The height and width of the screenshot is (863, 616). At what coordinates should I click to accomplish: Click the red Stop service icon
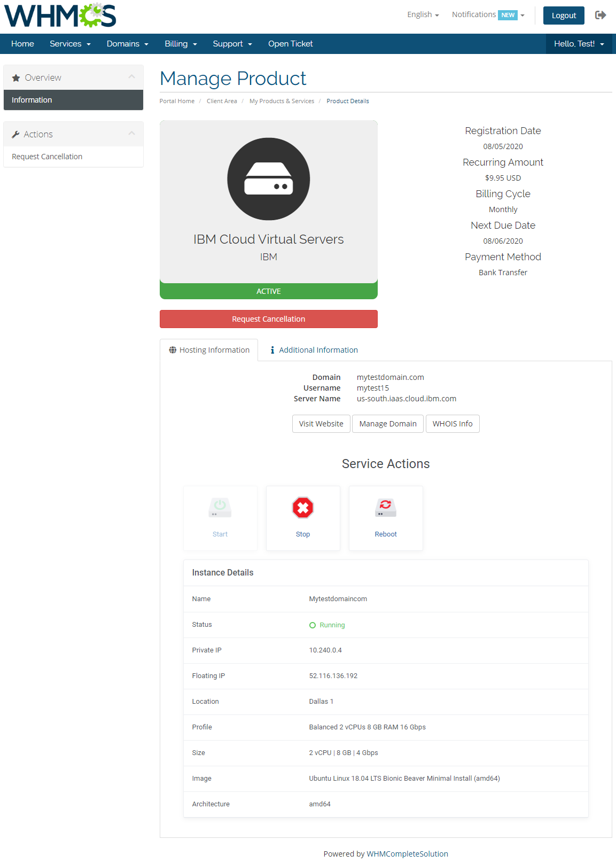[x=303, y=508]
